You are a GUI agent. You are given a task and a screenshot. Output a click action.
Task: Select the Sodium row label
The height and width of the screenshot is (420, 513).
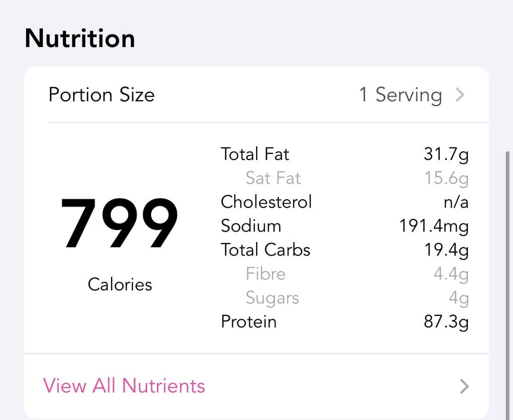pyautogui.click(x=251, y=226)
